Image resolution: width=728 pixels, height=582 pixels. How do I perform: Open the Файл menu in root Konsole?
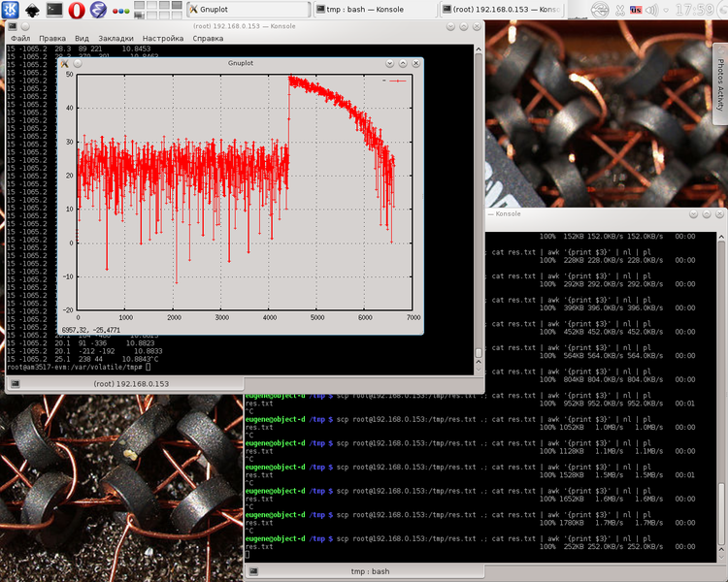[20, 38]
